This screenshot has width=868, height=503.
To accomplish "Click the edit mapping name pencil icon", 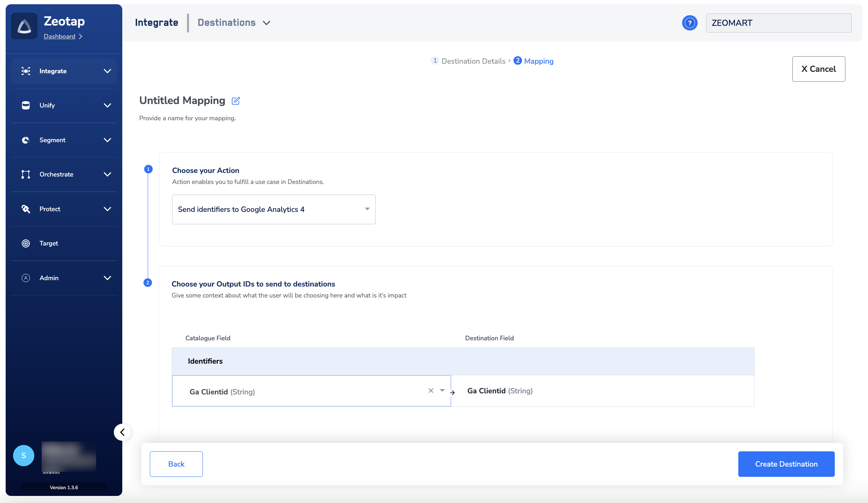I will click(x=236, y=101).
